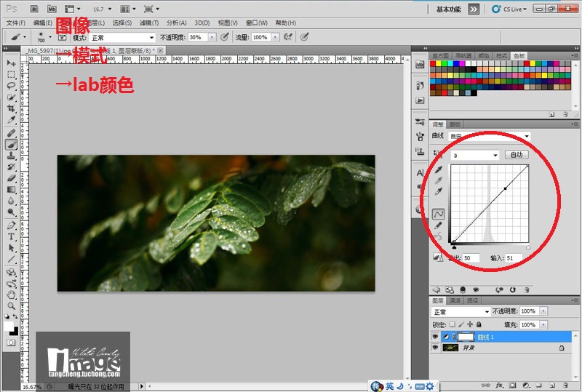Select the Spot Healing Brush tool

pyautogui.click(x=11, y=133)
